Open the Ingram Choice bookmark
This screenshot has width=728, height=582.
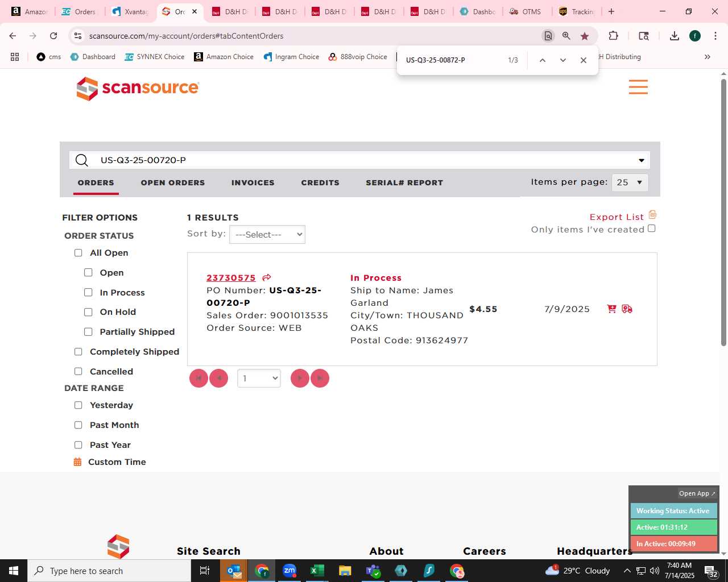[291, 57]
